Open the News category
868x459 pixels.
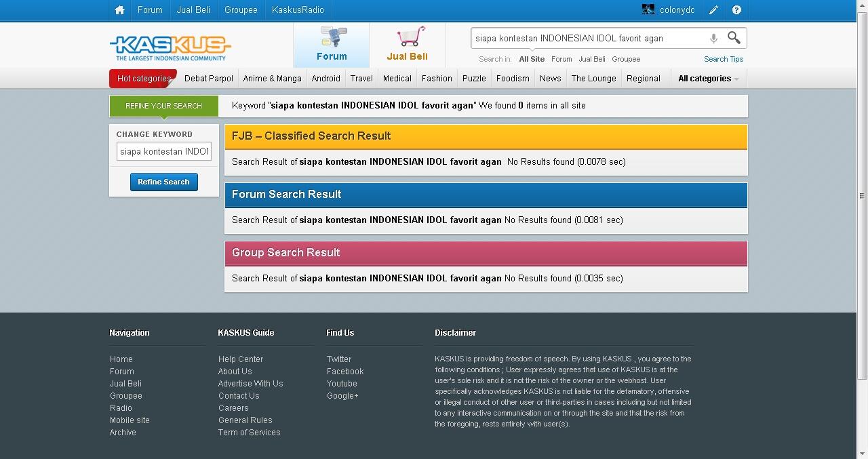(x=551, y=79)
